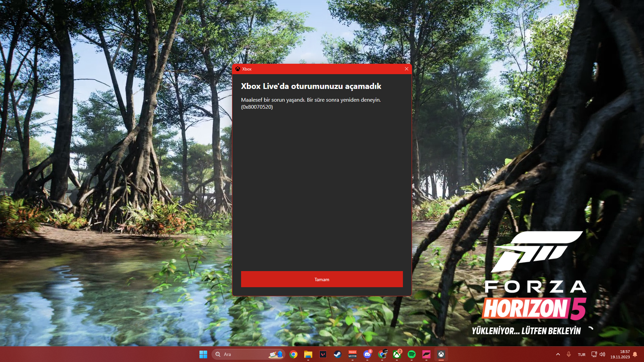Click the search highlight image in Ara box

276,354
